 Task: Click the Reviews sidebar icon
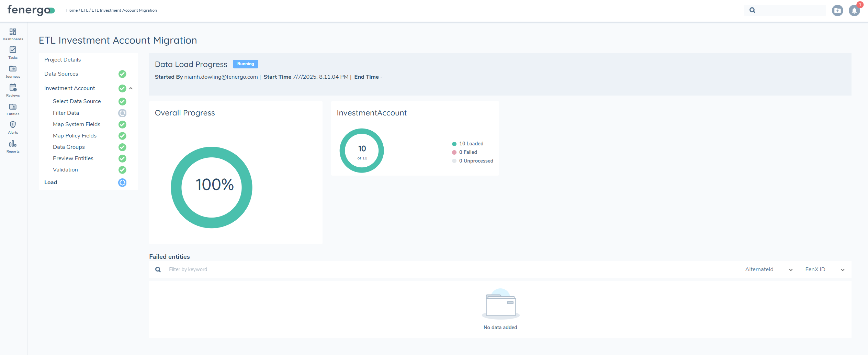pyautogui.click(x=13, y=90)
